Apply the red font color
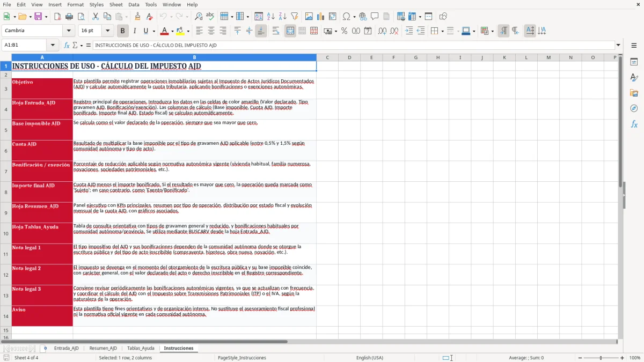Viewport: 644px width, 362px height. (165, 31)
